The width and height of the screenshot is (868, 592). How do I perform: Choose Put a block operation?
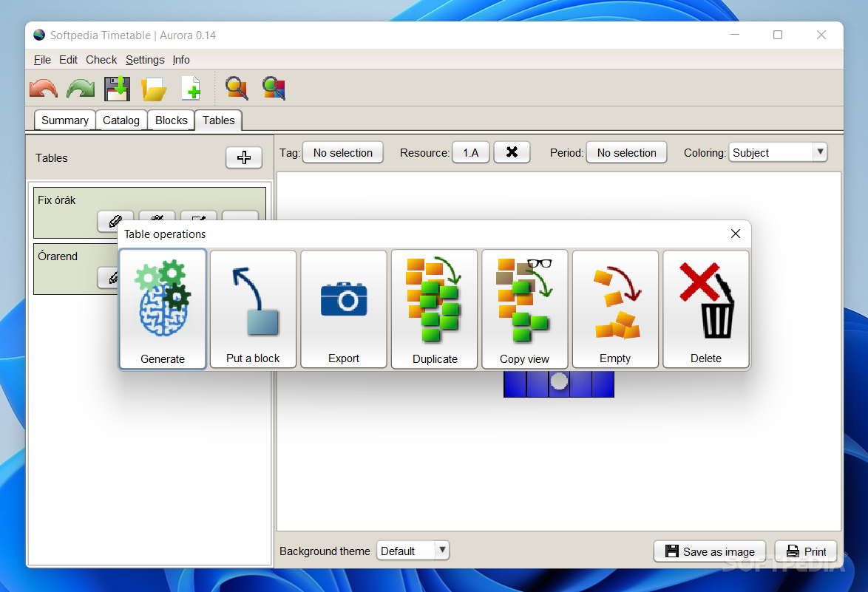tap(253, 309)
